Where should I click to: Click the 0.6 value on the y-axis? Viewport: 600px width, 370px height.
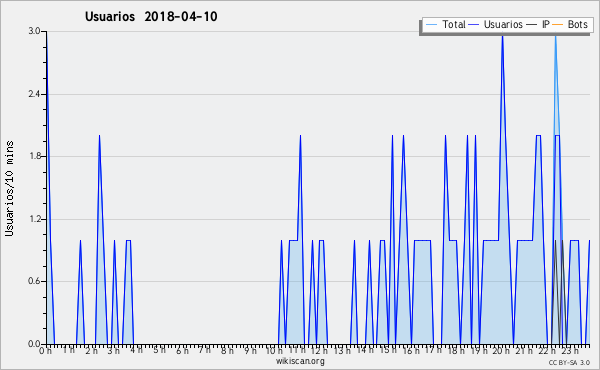coord(34,282)
